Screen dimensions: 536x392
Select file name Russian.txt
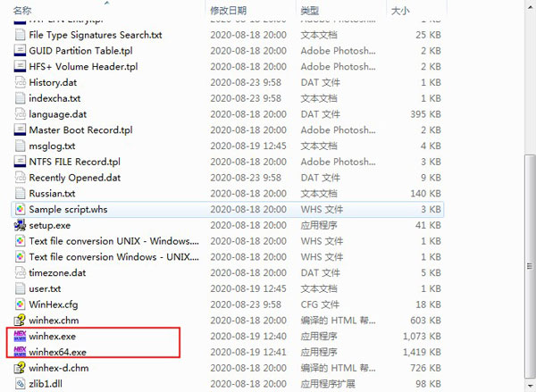52,194
